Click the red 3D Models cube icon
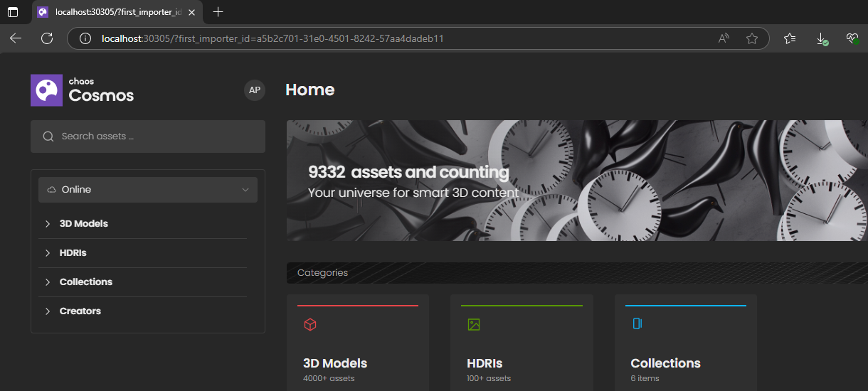Screen dimensions: 868x391 (310, 324)
